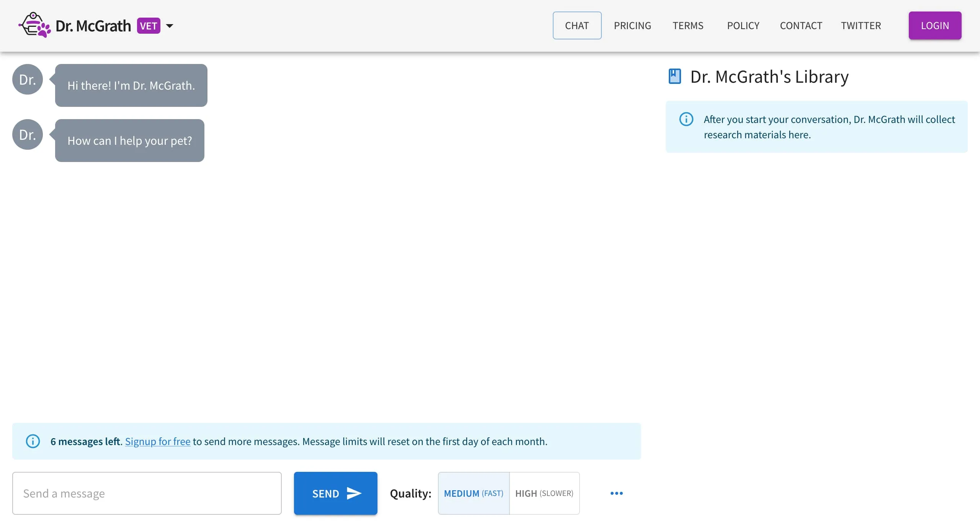This screenshot has width=980, height=527.
Task: Click the info icon beside messages left
Action: [33, 441]
